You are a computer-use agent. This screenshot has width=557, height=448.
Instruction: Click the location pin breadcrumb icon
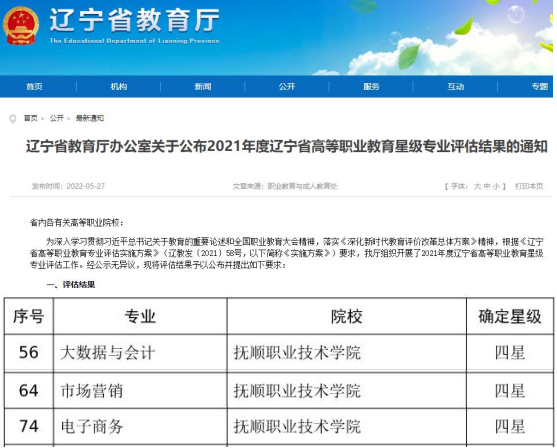pyautogui.click(x=13, y=119)
